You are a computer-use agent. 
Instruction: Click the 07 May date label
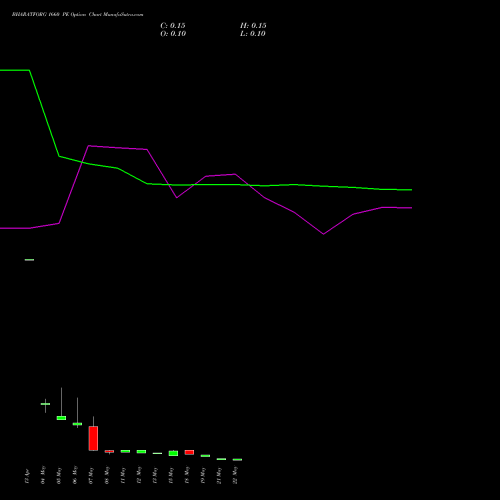91,476
